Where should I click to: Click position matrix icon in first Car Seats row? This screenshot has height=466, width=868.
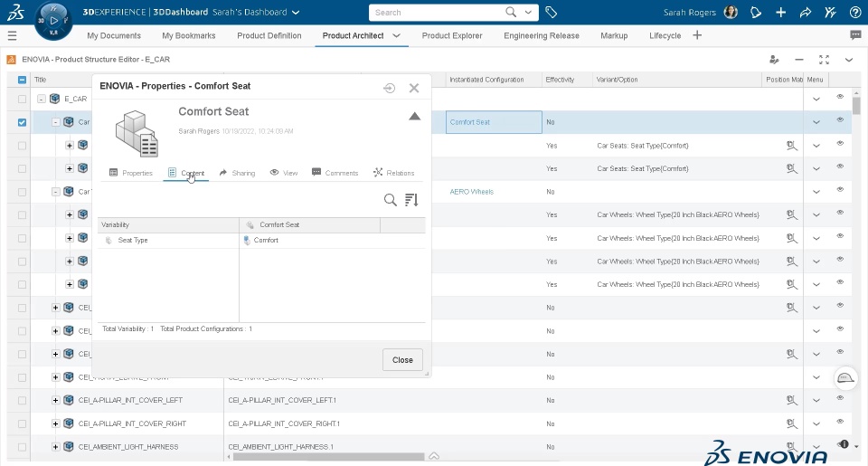point(792,146)
